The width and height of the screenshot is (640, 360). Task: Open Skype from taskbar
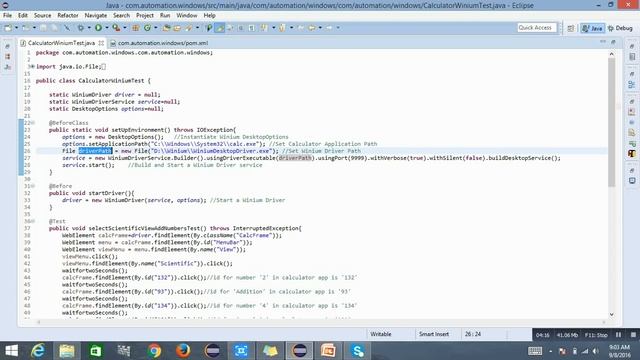[x=358, y=351]
